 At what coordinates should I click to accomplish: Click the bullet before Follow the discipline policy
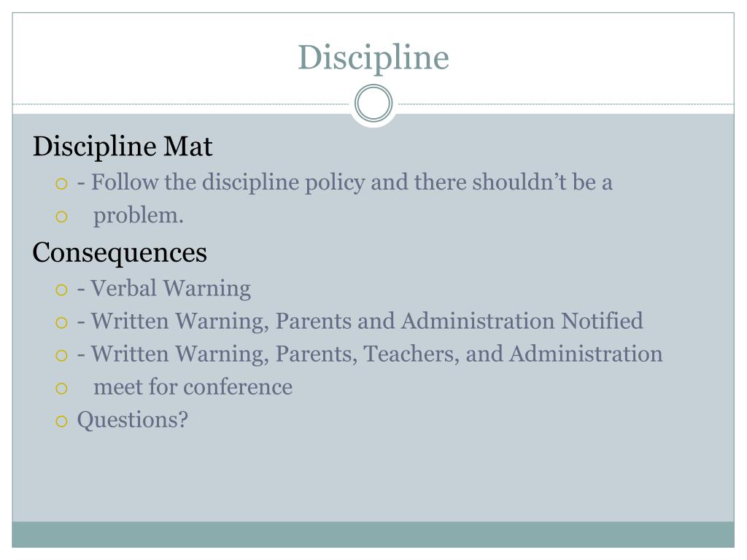tap(61, 183)
